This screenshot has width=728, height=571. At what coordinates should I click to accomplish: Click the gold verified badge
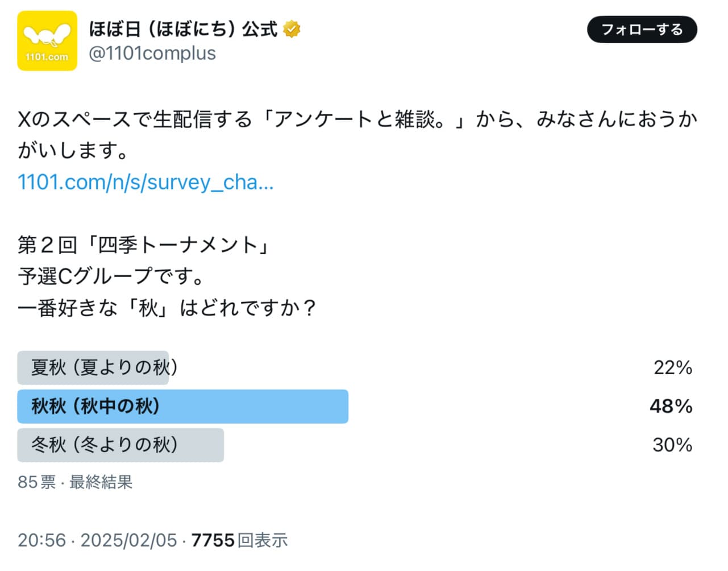[x=292, y=29]
